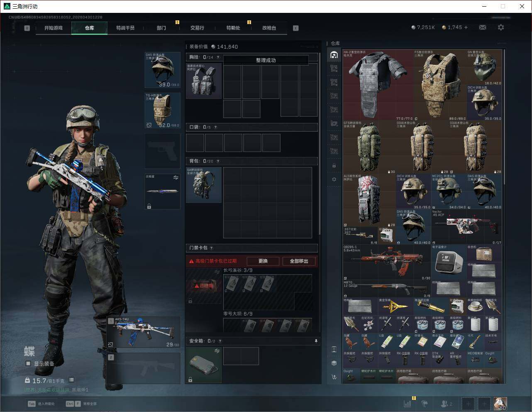Toggle the pin icon on the 安全箱 header
Image resolution: width=532 pixels, height=412 pixels.
pyautogui.click(x=316, y=341)
